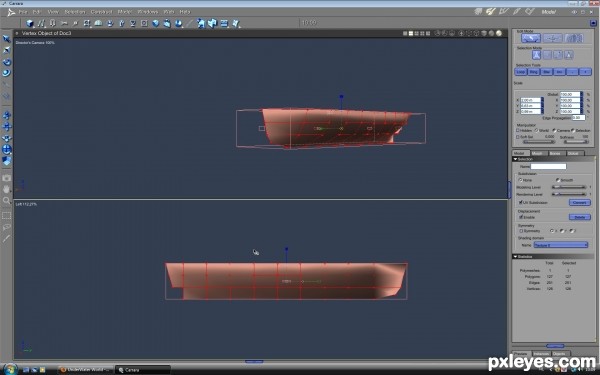Collapse the Selection section header
Screen dimensions: 600x375
[553, 159]
